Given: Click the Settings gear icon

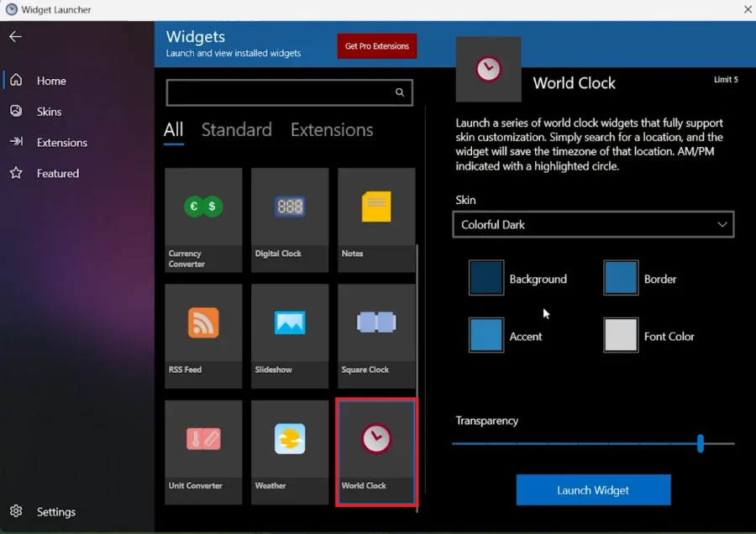Looking at the screenshot, I should (16, 510).
